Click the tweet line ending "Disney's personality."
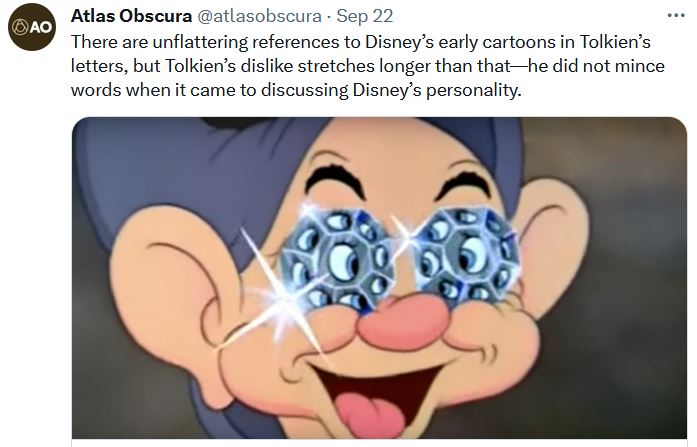 click(x=296, y=90)
